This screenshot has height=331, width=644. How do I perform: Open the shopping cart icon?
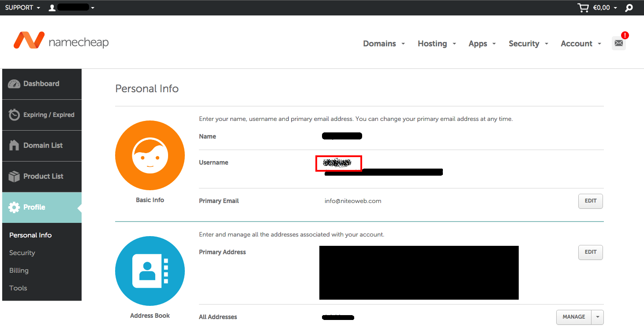[x=583, y=8]
